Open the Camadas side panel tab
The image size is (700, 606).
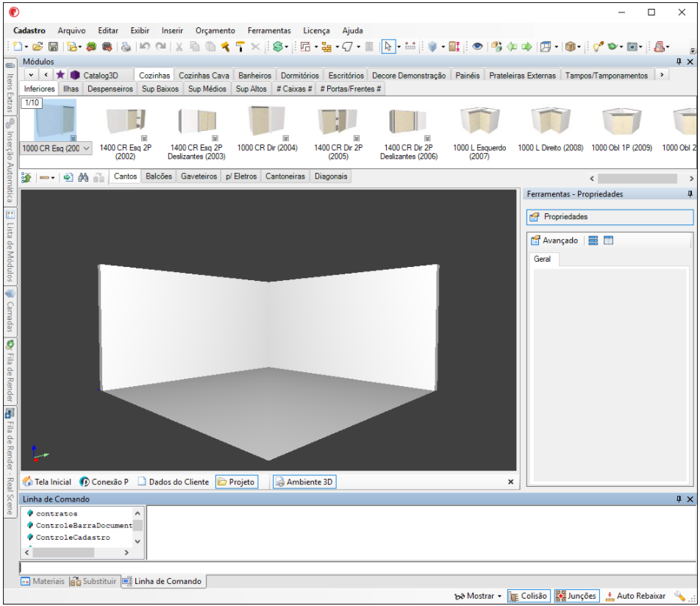tap(10, 311)
